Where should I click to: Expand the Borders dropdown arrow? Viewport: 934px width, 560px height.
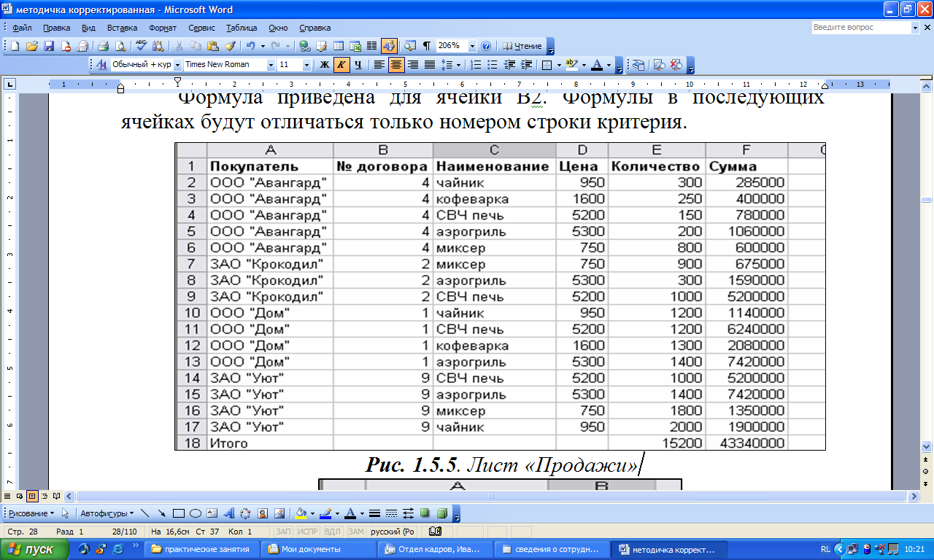(559, 65)
